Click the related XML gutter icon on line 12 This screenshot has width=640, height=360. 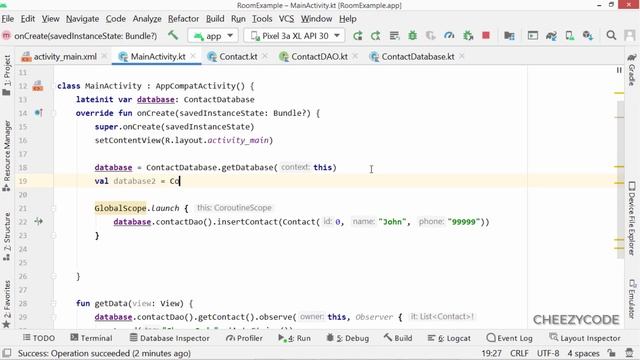[38, 86]
